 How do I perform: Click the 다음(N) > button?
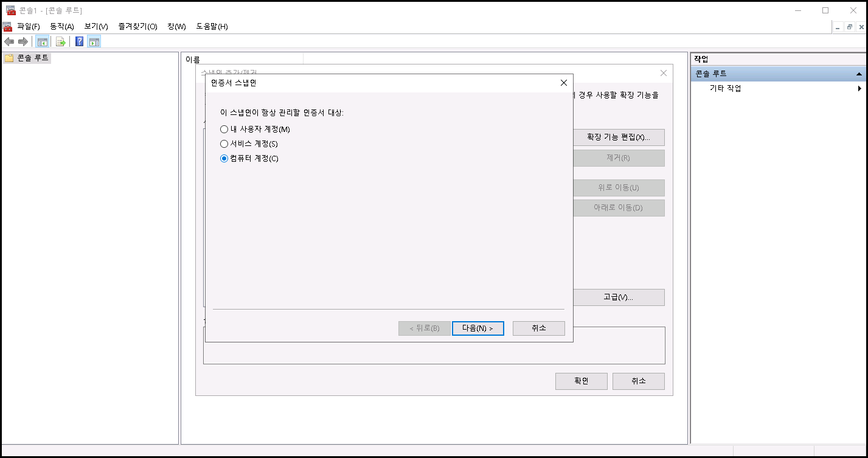477,328
